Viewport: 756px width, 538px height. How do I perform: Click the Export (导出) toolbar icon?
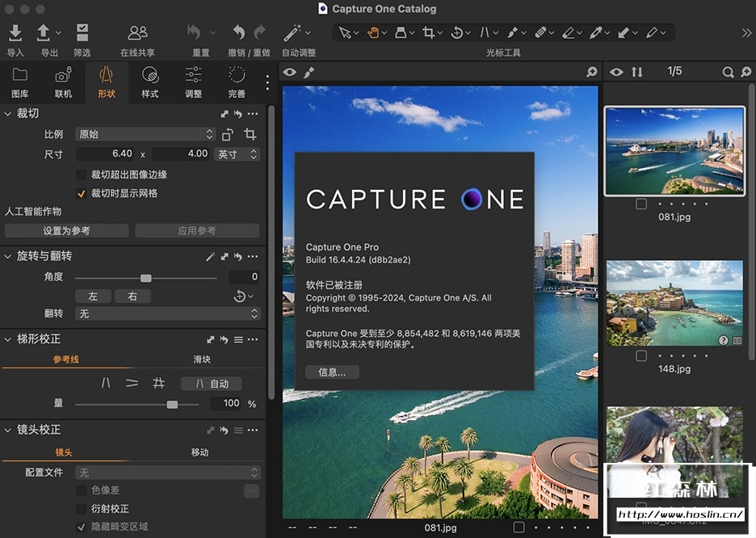[x=44, y=33]
